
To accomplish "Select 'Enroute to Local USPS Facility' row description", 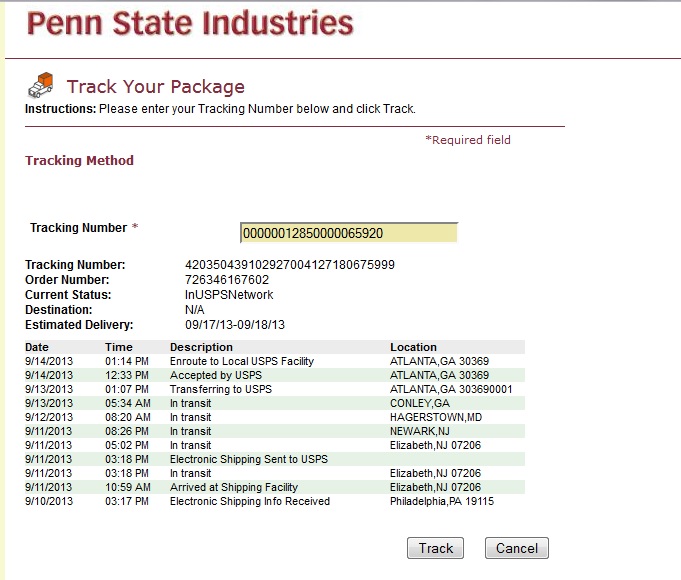I will point(241,361).
